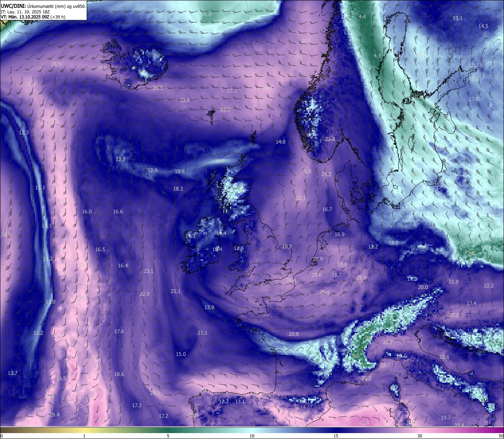Click the 16.4 value southwest of Ireland
This screenshot has width=504, height=439.
(123, 265)
